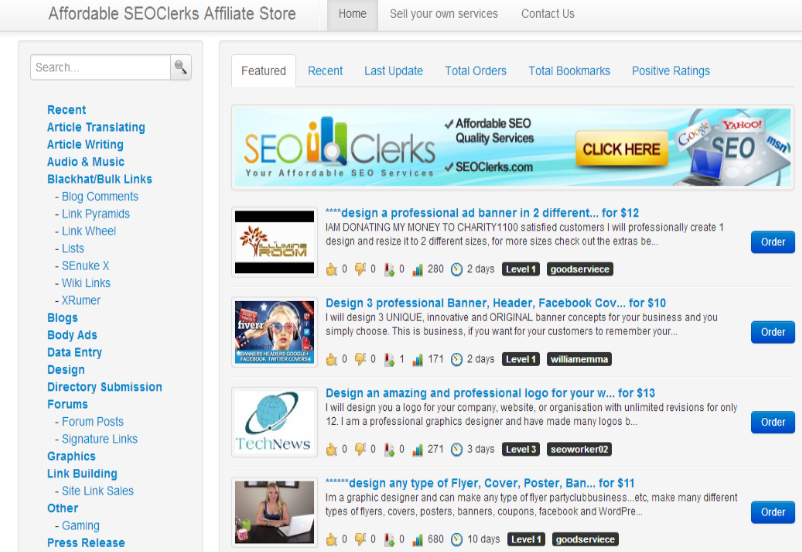Open the Home navigation item

pos(352,14)
